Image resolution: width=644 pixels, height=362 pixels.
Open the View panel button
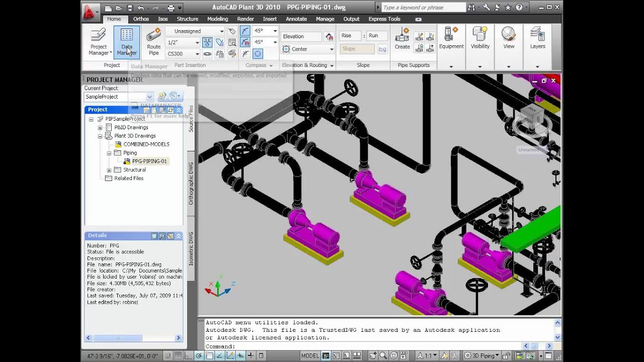[509, 39]
